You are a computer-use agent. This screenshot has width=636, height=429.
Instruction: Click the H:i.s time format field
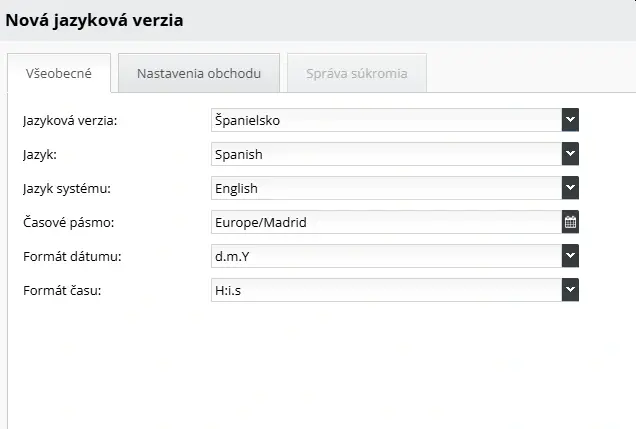tap(386, 290)
